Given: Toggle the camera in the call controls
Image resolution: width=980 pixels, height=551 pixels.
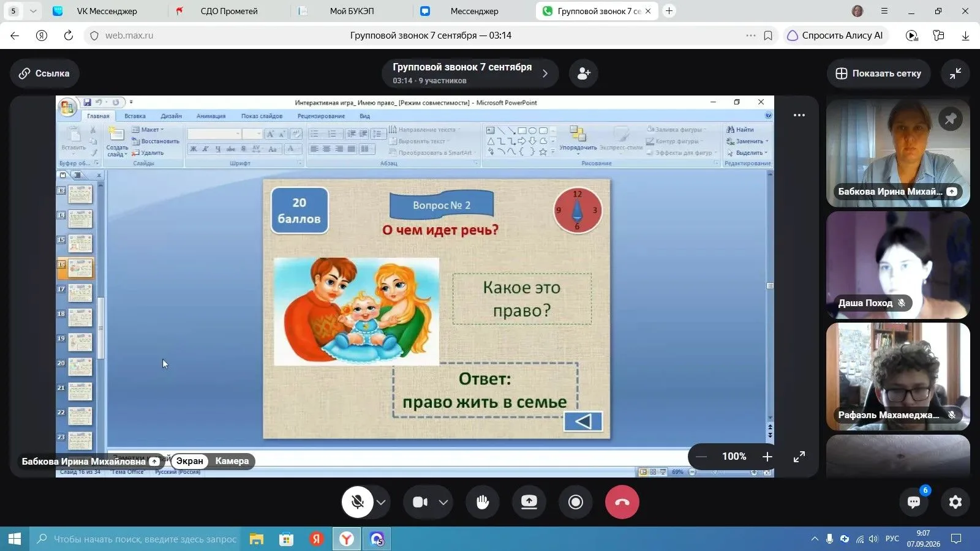Looking at the screenshot, I should 420,502.
